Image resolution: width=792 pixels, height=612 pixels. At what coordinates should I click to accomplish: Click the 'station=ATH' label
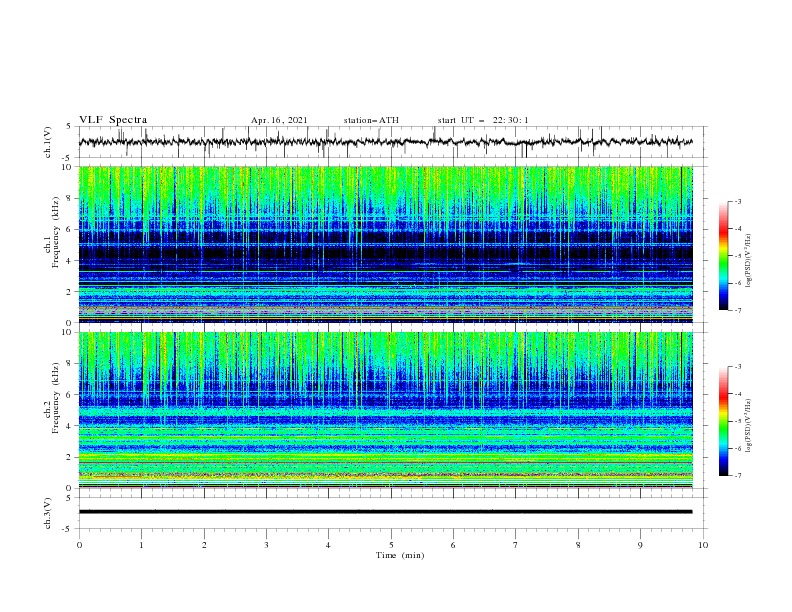(371, 120)
